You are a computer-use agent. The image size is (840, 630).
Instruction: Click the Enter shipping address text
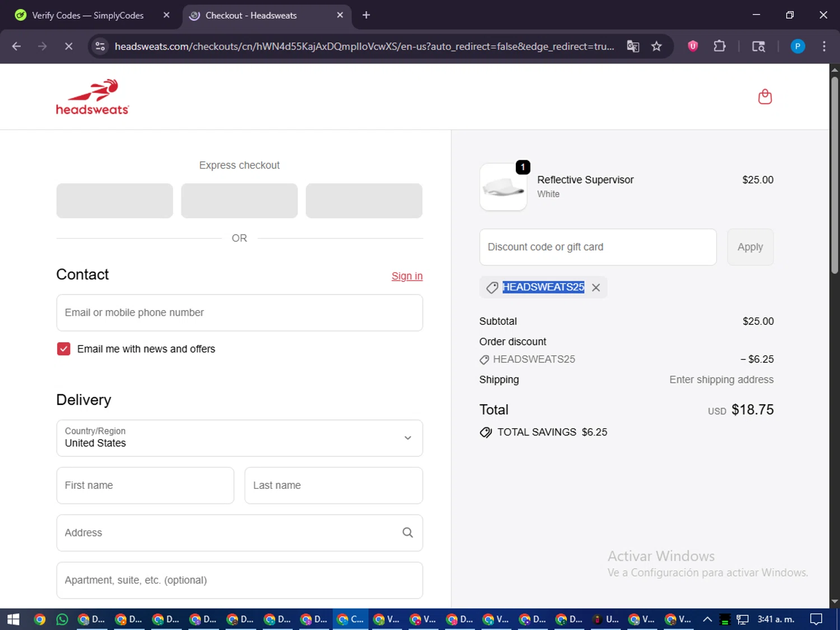[x=721, y=380]
